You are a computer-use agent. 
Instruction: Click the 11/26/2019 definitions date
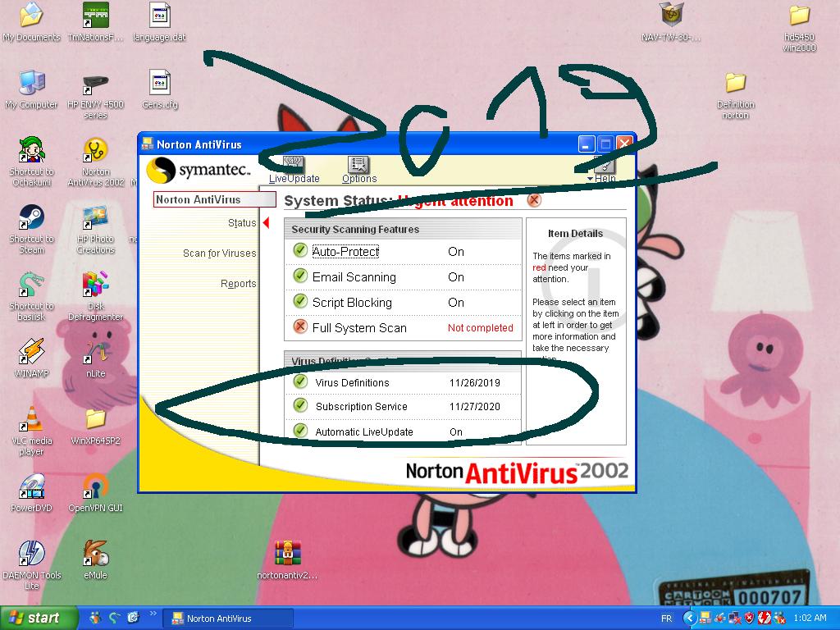click(475, 382)
